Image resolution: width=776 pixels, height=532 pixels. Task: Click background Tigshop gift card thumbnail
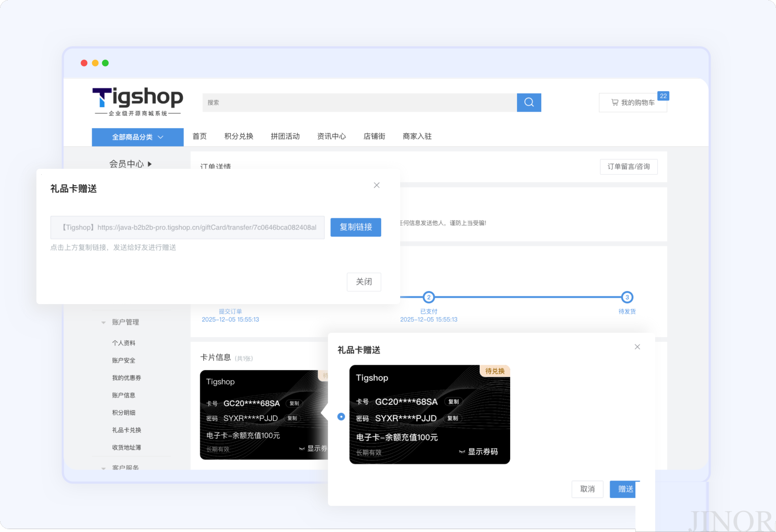[x=264, y=415]
